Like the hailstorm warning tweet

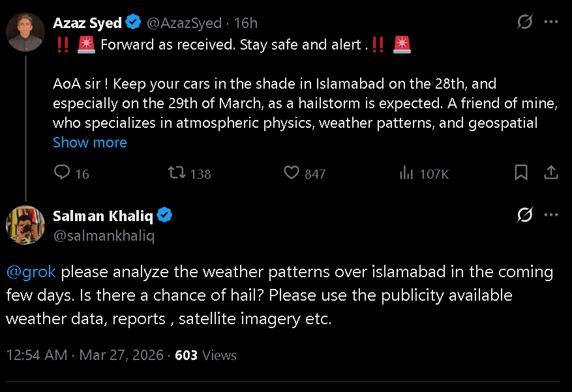pyautogui.click(x=292, y=173)
